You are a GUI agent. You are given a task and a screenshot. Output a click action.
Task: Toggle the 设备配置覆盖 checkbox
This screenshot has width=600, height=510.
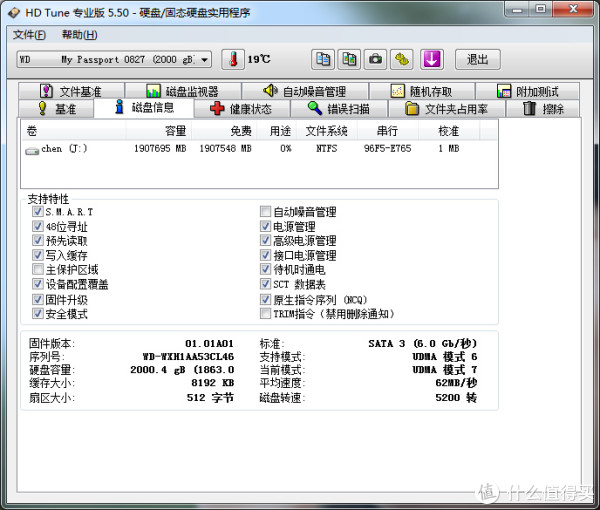click(x=38, y=284)
